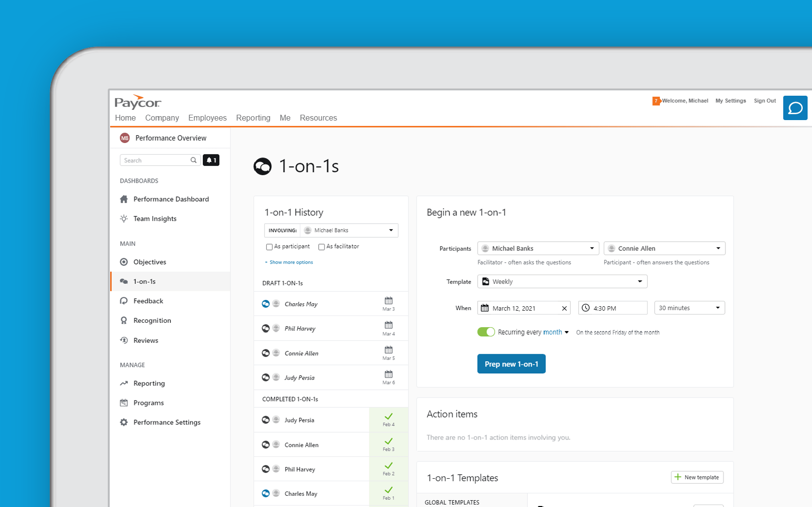Open the Charles May draft 1-on-1

pyautogui.click(x=331, y=304)
